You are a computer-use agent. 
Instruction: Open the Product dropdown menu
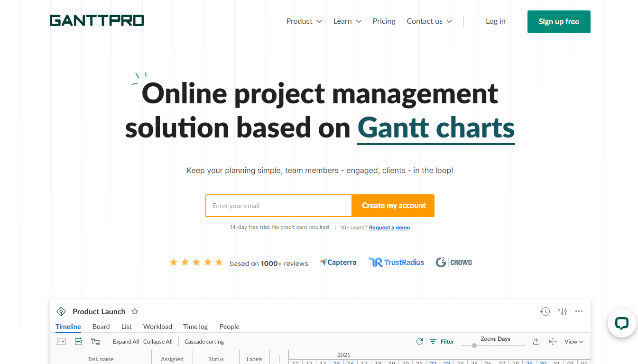point(304,21)
